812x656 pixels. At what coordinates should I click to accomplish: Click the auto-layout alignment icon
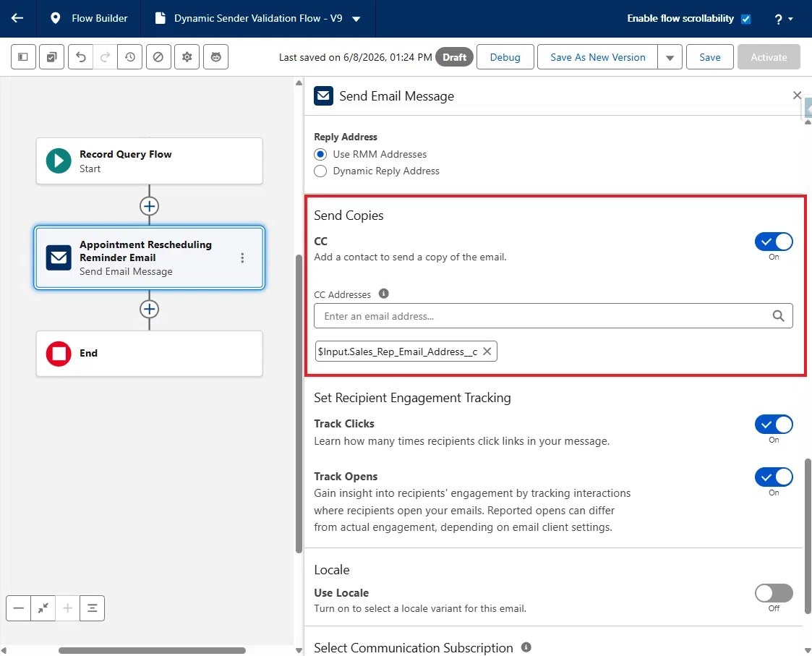point(92,608)
